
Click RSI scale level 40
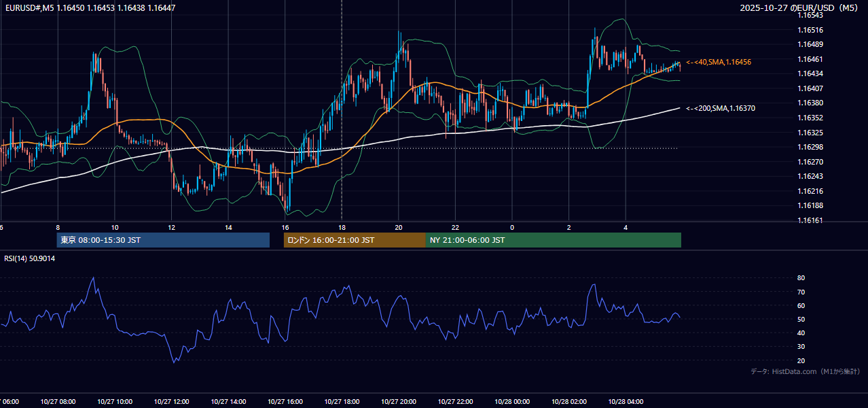coord(801,333)
